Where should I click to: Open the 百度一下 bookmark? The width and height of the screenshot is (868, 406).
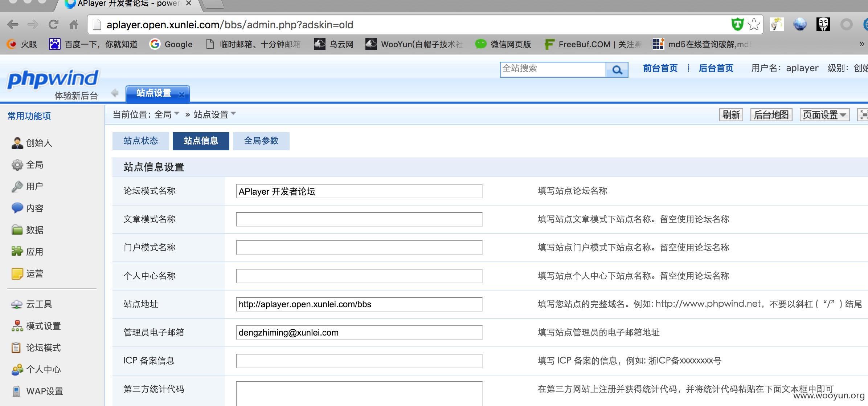coord(93,44)
